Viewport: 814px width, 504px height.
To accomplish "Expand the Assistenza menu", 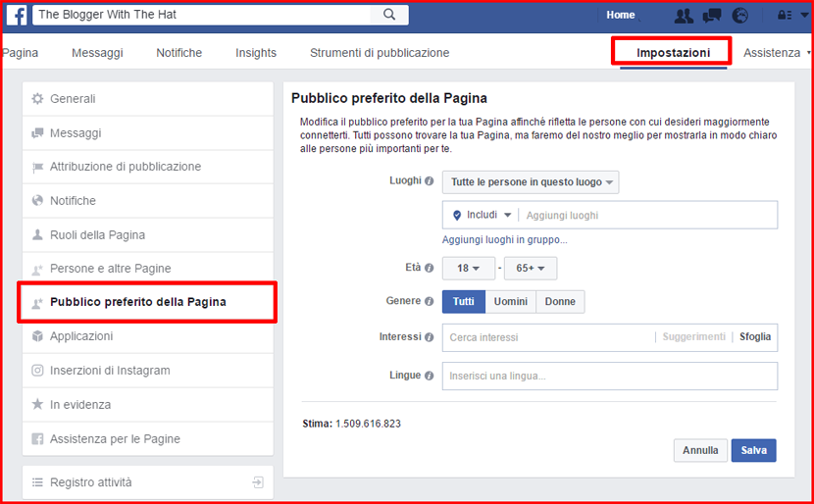I will [x=777, y=53].
